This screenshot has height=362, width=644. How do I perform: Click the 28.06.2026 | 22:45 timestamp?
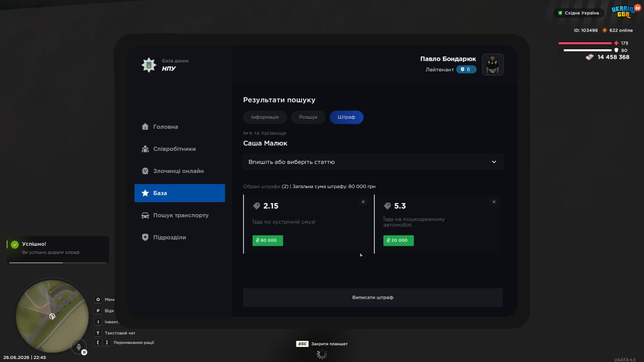[25, 357]
